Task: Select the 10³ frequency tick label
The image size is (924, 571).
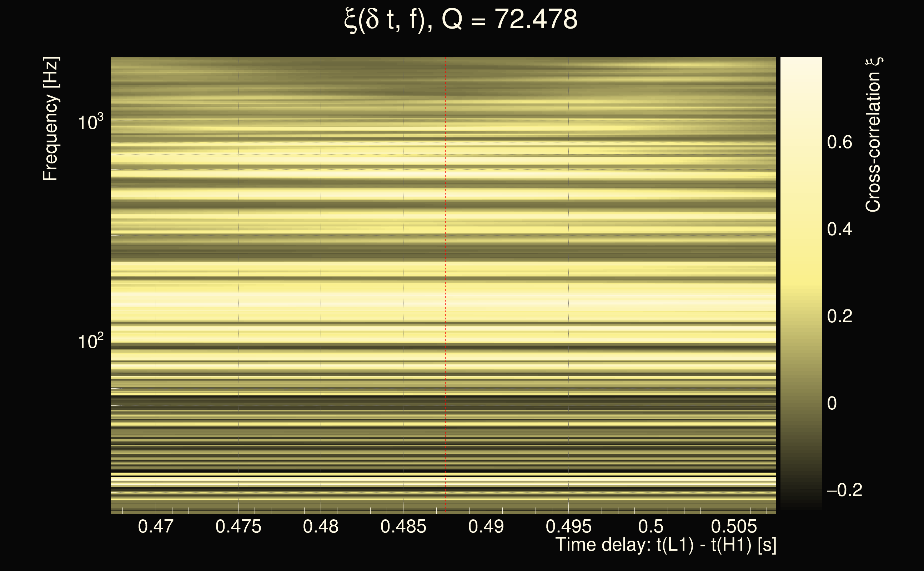Action: coord(90,122)
